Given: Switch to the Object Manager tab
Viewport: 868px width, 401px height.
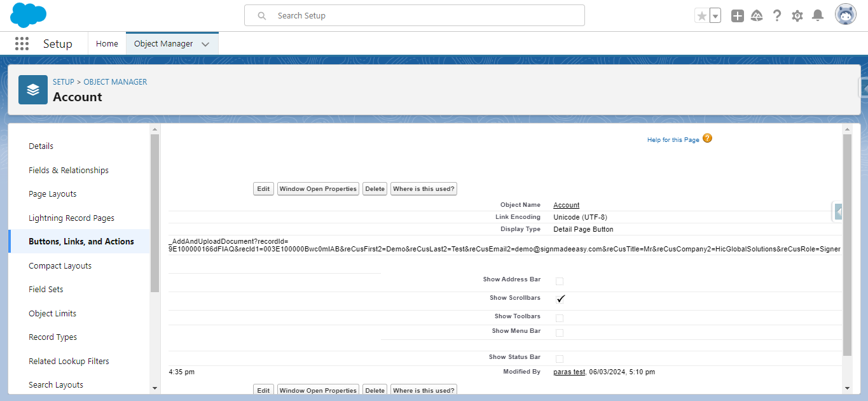Looking at the screenshot, I should 163,44.
